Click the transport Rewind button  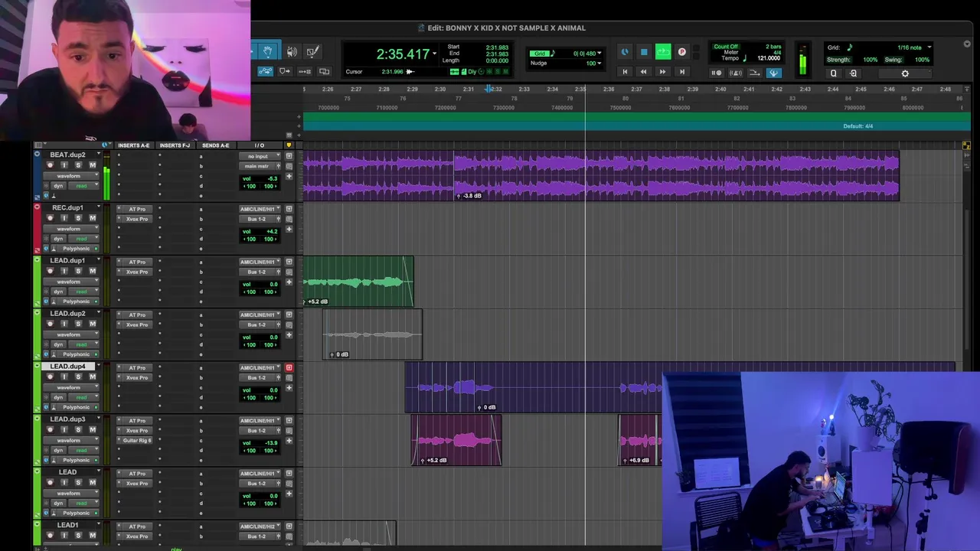(643, 72)
